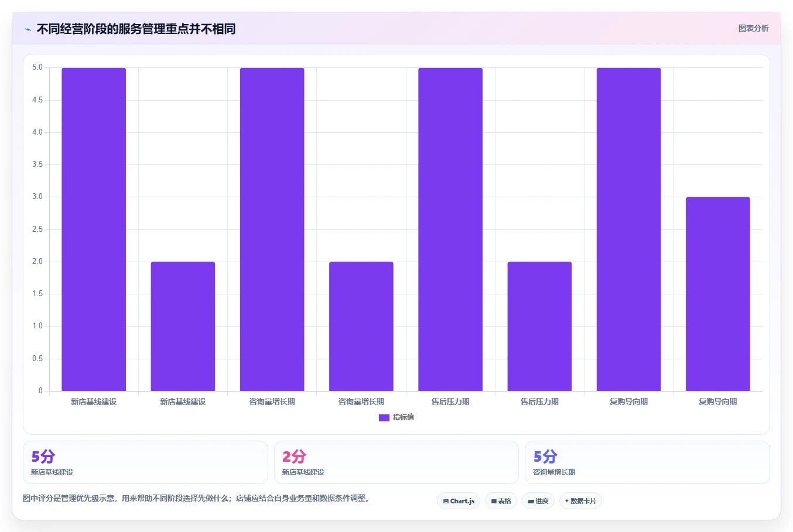Image resolution: width=793 pixels, height=532 pixels.
Task: Toggle the 指标值 legend text
Action: 404,417
